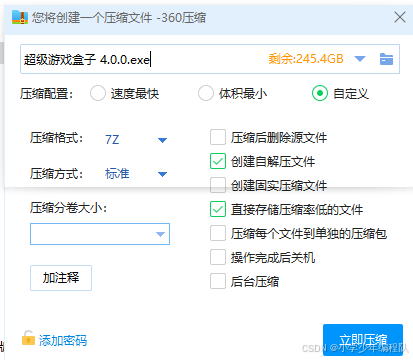Screen dimensions: 413x360
Task: Open the 压缩方式 标准 dropdown
Action: pos(162,174)
